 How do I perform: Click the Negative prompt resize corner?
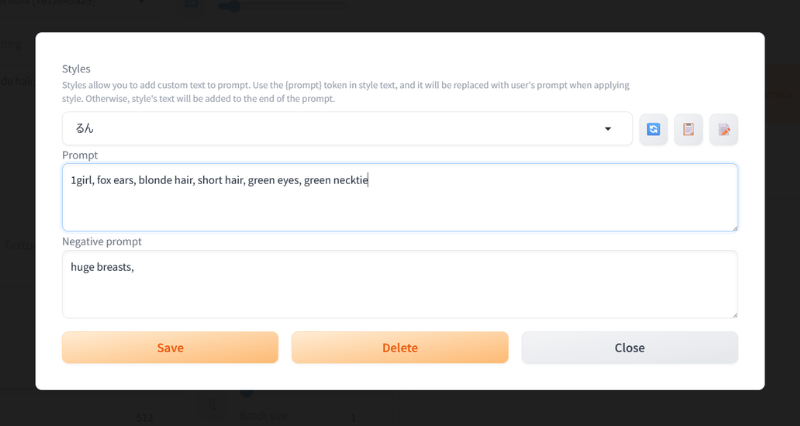click(x=734, y=314)
